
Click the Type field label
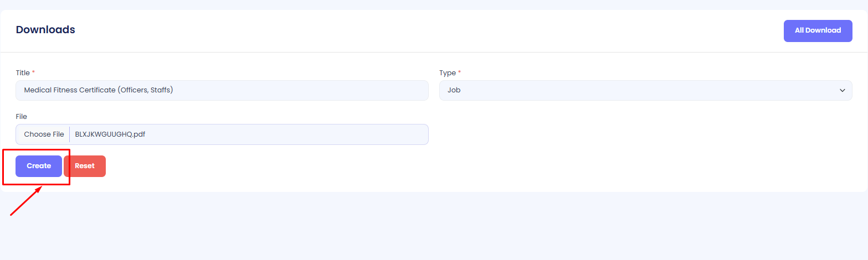448,73
